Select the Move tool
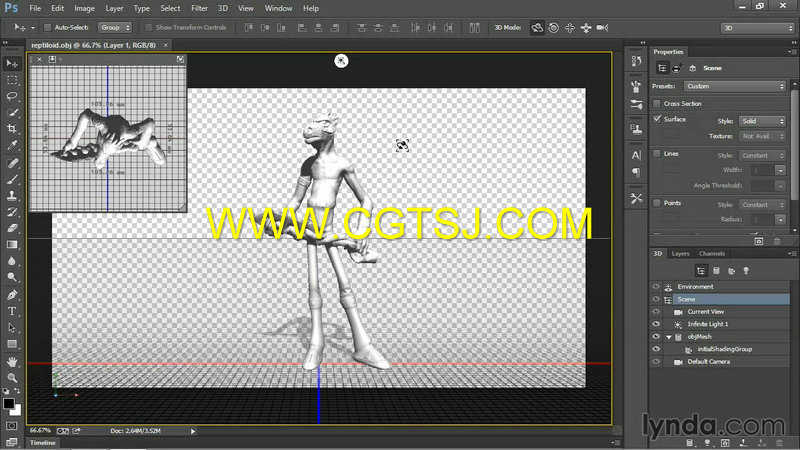The height and width of the screenshot is (450, 800). click(12, 64)
